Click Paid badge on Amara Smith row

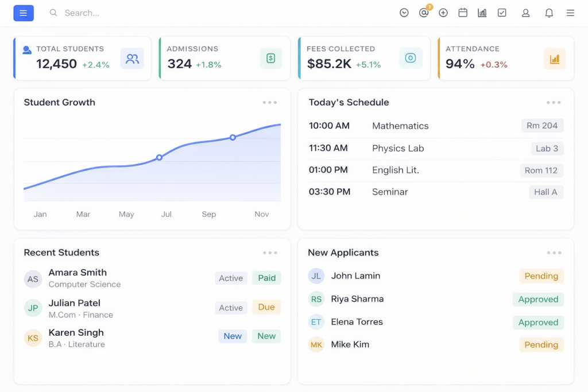tap(266, 278)
